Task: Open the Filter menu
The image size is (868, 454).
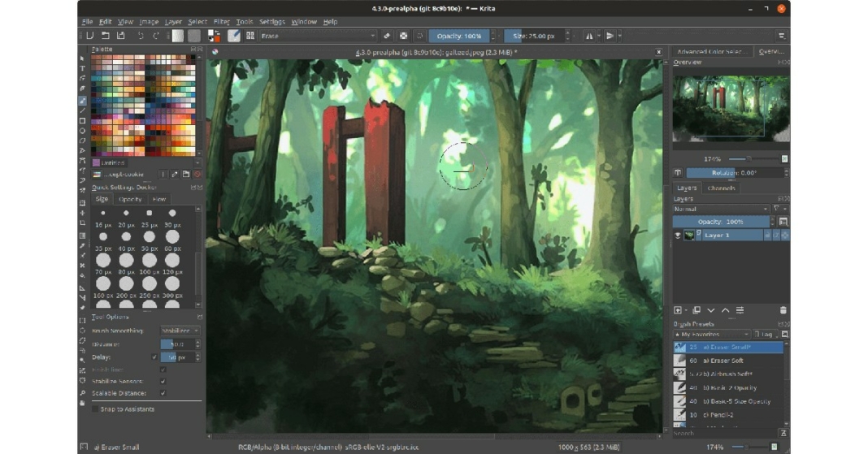Action: pyautogui.click(x=221, y=22)
